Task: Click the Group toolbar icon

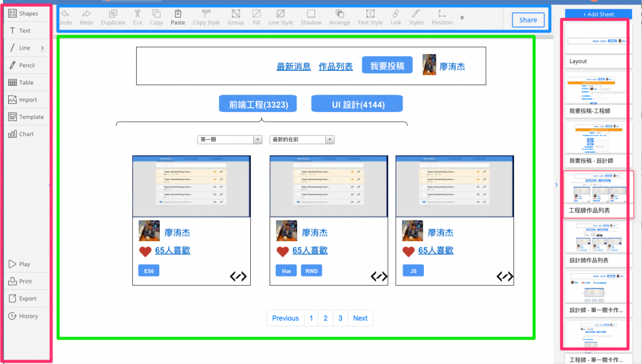Action: point(236,18)
